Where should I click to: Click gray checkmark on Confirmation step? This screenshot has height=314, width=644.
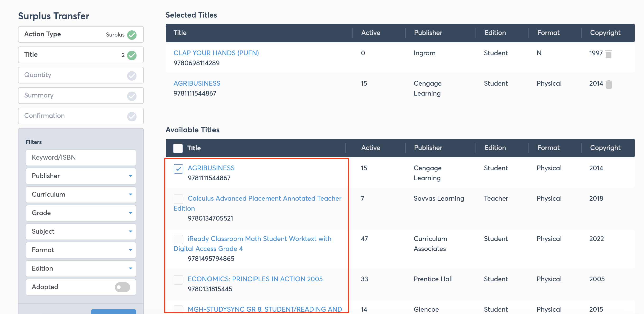point(132,116)
